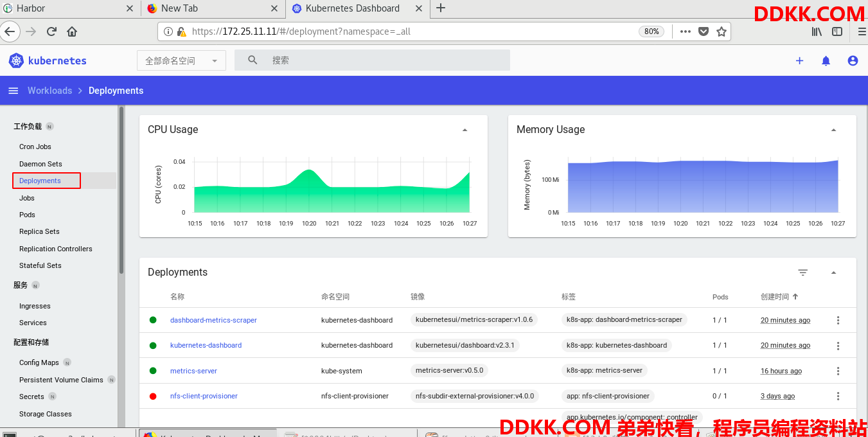Click red status dot of nfs-client-provisioner
The image size is (868, 437).
click(153, 397)
